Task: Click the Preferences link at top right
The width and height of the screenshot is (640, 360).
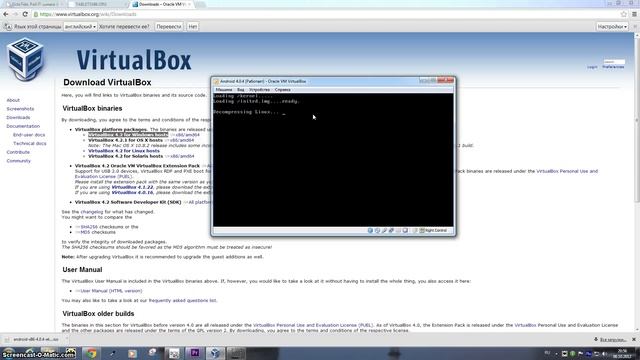Action: (x=613, y=67)
